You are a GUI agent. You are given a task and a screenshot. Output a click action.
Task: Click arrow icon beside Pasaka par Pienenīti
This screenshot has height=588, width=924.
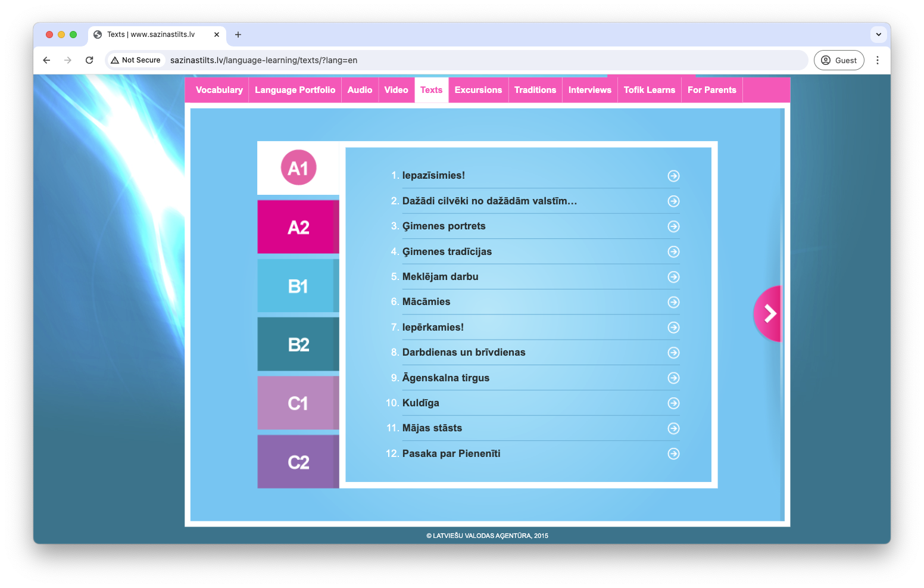673,454
